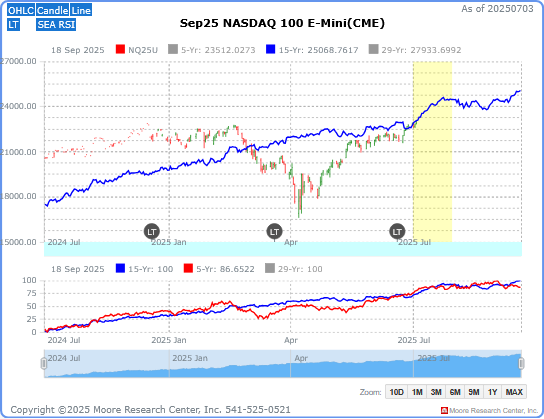Switch chart to Candle view

tap(52, 10)
